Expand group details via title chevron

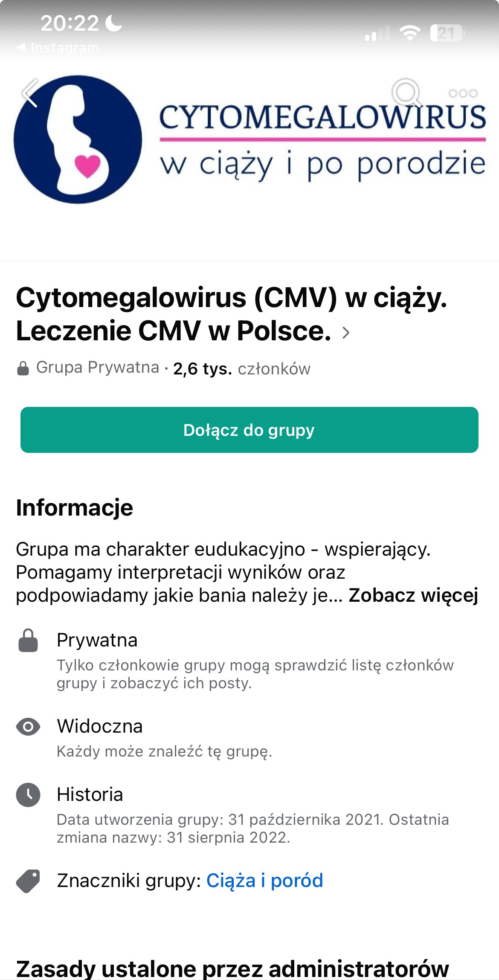pos(346,333)
